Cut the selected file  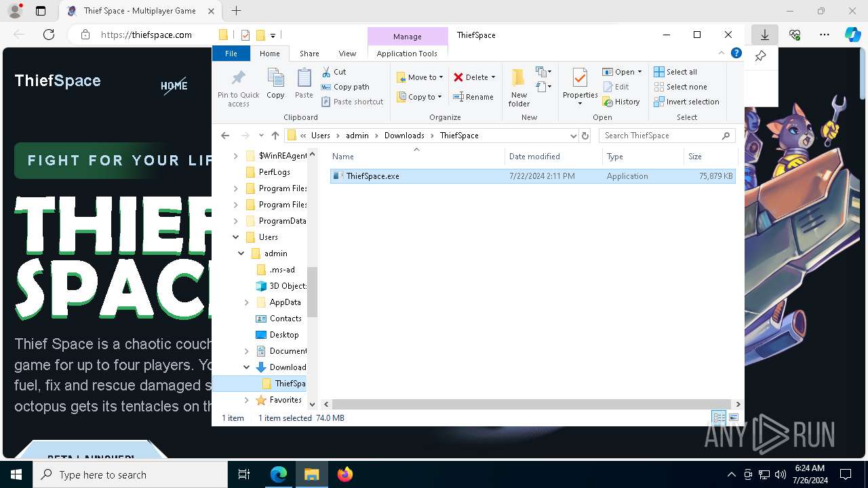[x=334, y=71]
